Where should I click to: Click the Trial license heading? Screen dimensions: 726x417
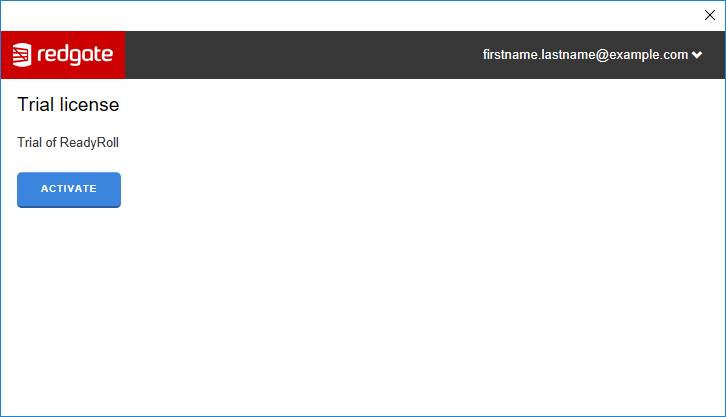click(x=68, y=104)
